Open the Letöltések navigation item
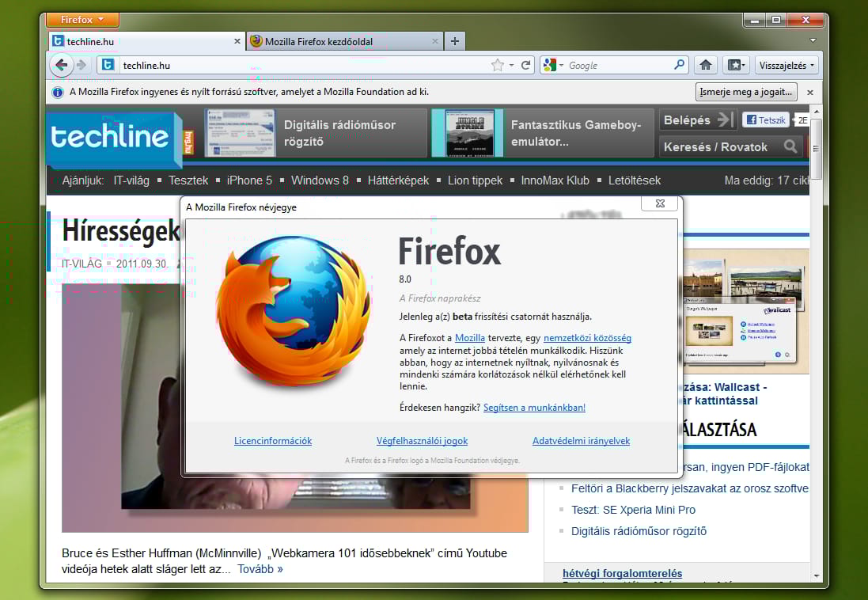The height and width of the screenshot is (600, 868). tap(635, 180)
